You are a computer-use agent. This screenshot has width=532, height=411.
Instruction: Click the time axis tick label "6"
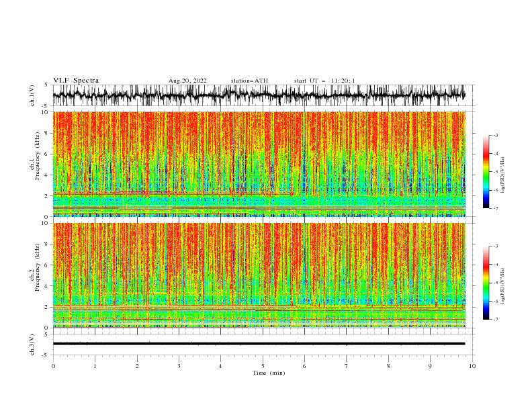(304, 366)
